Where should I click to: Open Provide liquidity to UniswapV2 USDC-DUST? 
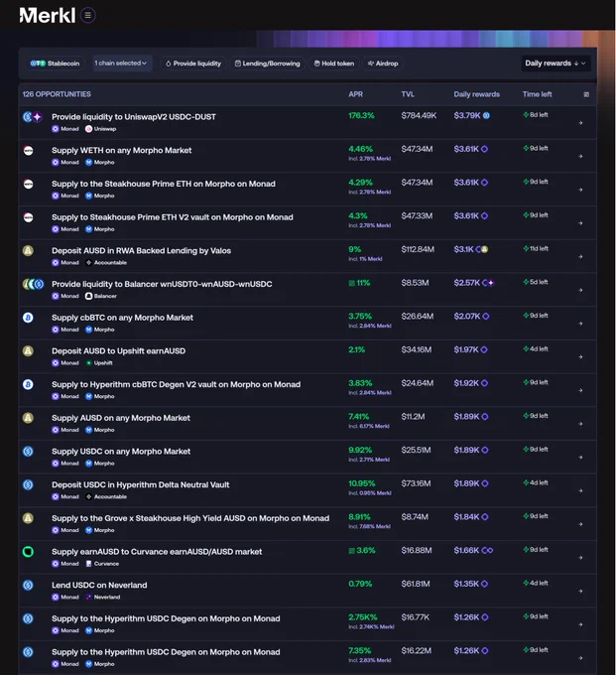(x=134, y=117)
